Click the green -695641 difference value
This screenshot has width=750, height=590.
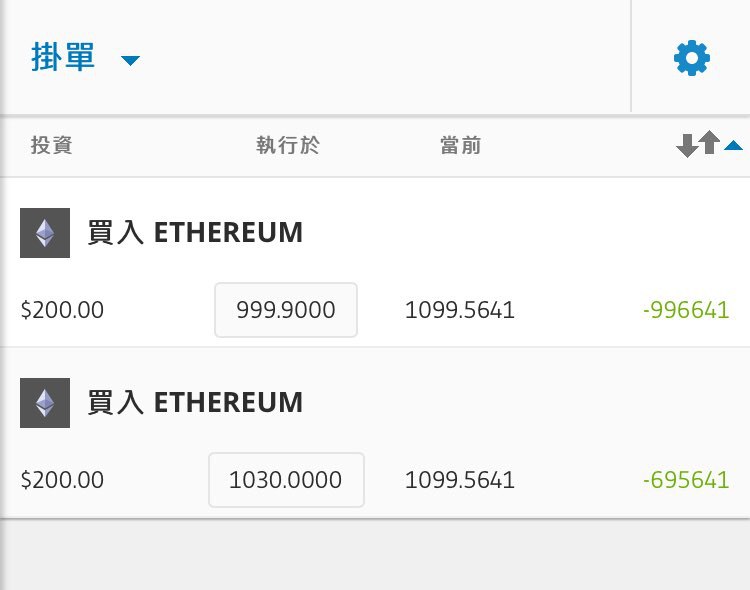(x=686, y=480)
